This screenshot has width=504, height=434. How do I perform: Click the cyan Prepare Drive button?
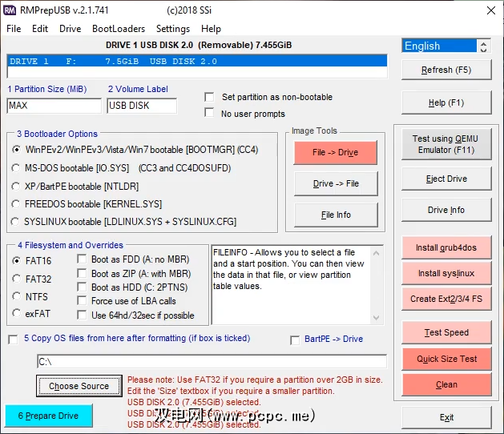[48, 416]
